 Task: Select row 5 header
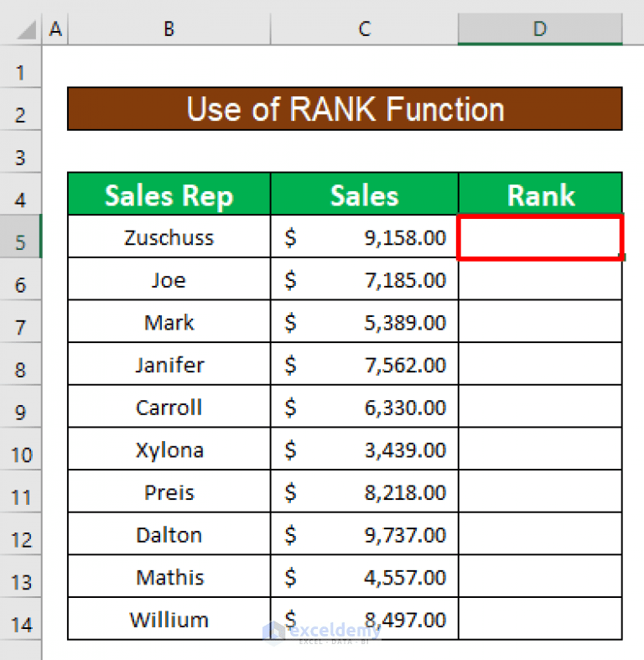(x=21, y=236)
